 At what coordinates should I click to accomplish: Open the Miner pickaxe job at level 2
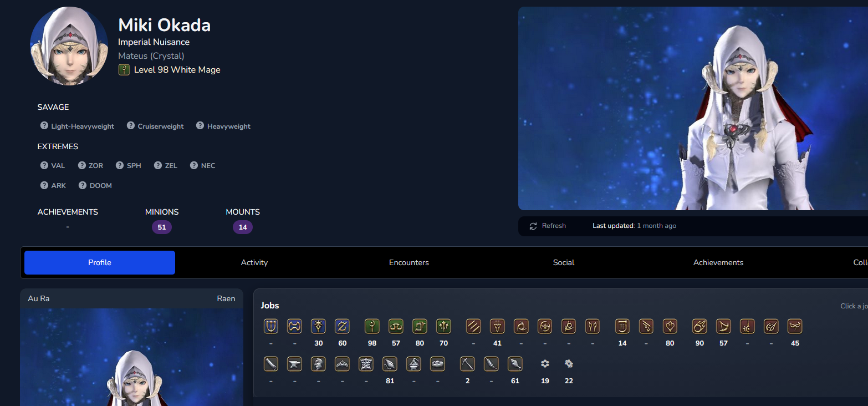coord(467,364)
